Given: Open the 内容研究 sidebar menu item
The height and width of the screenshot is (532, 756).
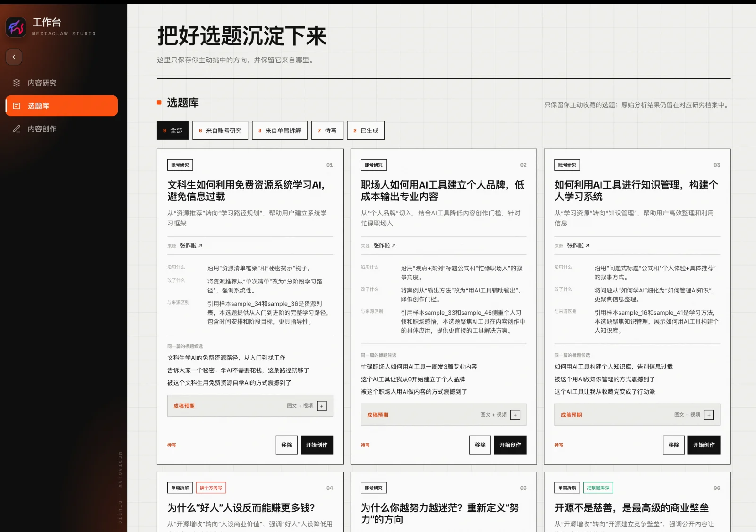Looking at the screenshot, I should 61,83.
